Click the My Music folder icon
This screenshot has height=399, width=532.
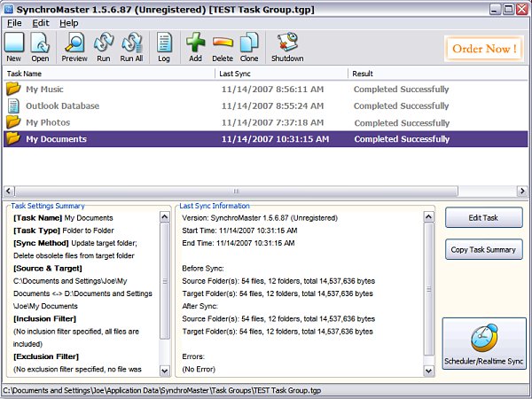point(13,89)
